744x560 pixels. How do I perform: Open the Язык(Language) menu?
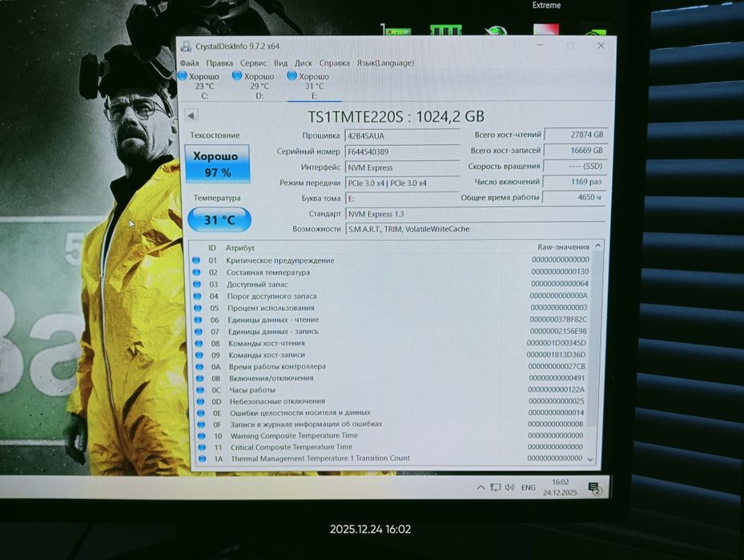click(x=384, y=62)
